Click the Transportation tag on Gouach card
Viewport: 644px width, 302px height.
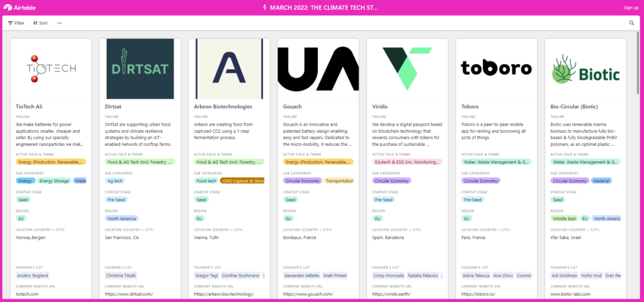click(x=339, y=181)
